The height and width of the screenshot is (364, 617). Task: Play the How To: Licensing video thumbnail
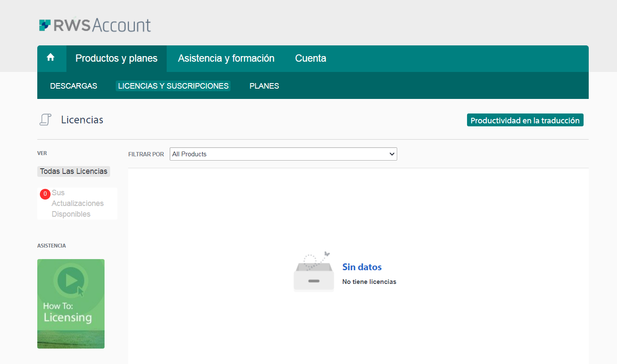pos(71,304)
